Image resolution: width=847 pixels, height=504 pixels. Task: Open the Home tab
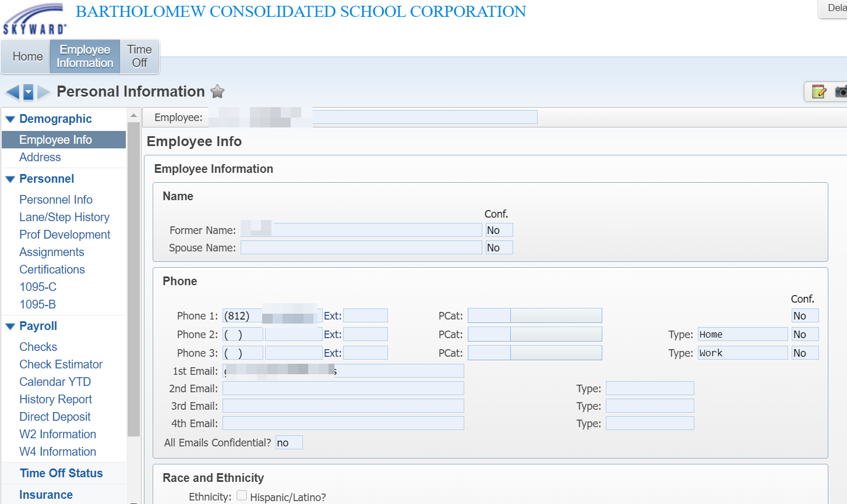coord(27,56)
